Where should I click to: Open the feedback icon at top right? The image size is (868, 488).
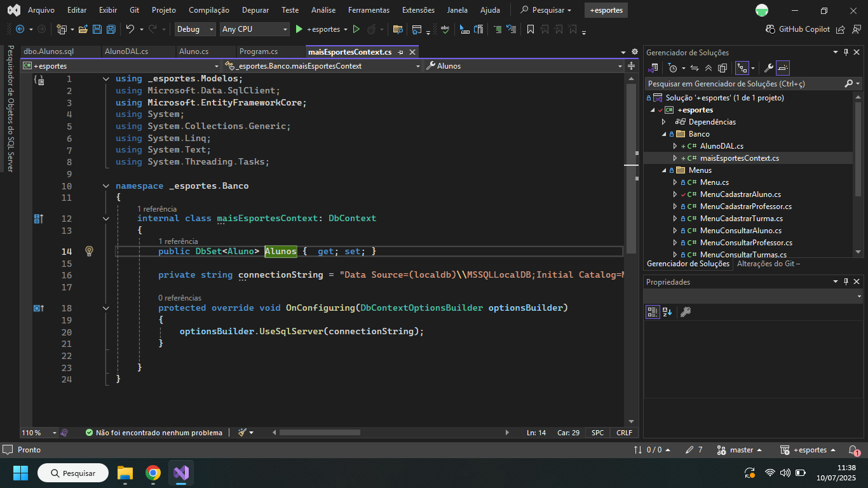[x=855, y=29]
